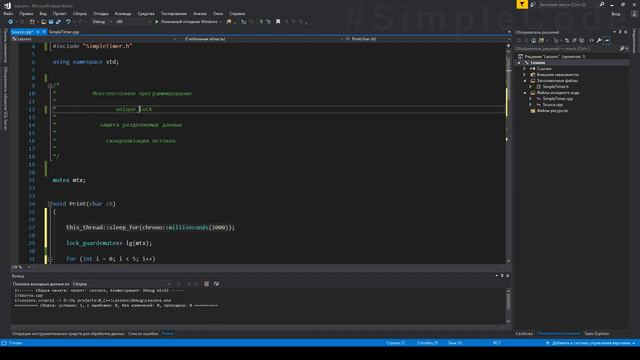Open the Проект menu

pyautogui.click(x=60, y=13)
